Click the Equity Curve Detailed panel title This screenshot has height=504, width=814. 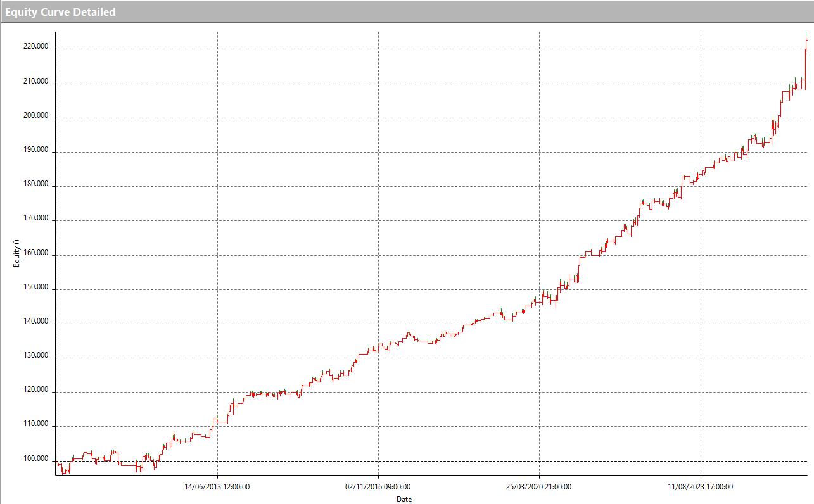tap(60, 12)
